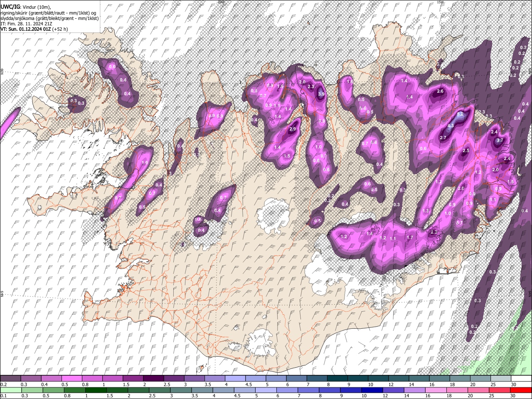Click the '25' label on the upper scale
The image size is (532, 399).
click(x=493, y=384)
